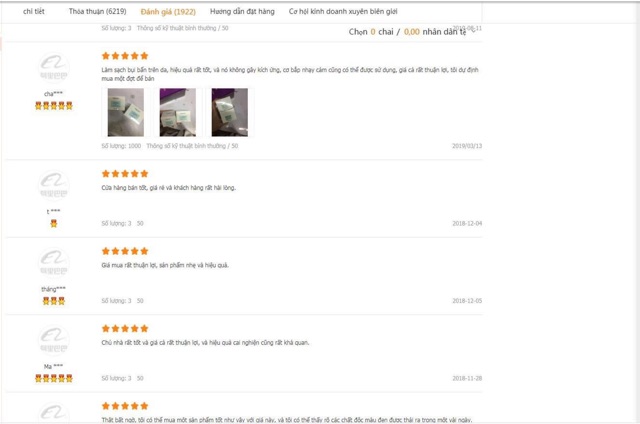Click avatar icon of reviewer cha***
This screenshot has width=640, height=424.
[x=53, y=67]
